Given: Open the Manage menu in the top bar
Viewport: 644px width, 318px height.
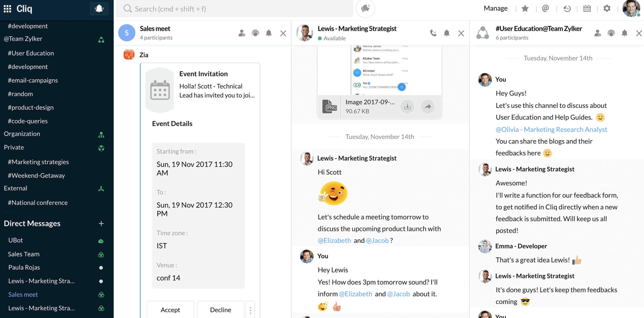Looking at the screenshot, I should (495, 8).
